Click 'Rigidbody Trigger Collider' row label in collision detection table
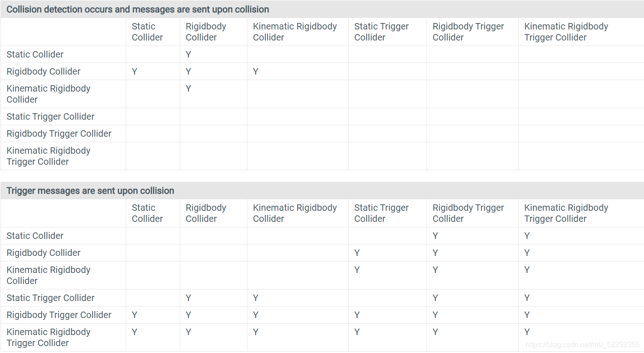 tap(59, 133)
